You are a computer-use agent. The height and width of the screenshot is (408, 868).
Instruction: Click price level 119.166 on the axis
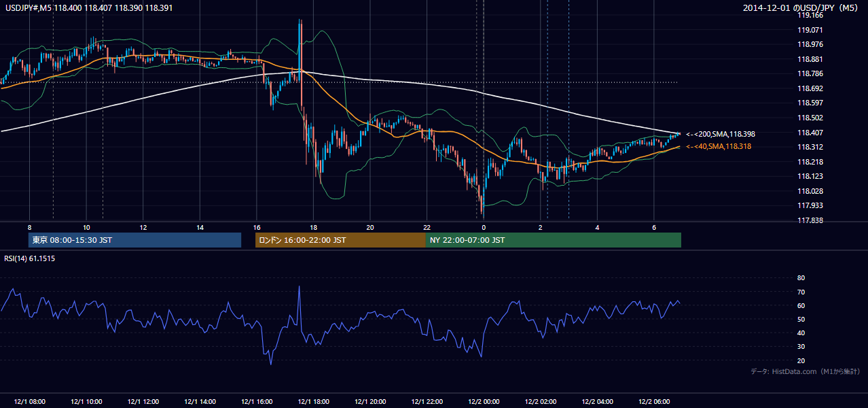coord(810,14)
